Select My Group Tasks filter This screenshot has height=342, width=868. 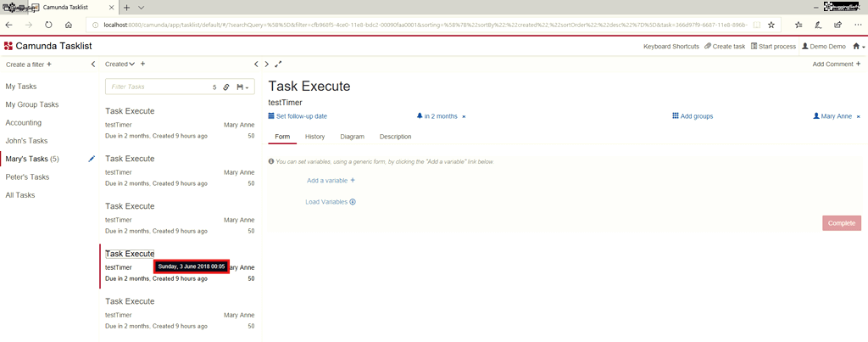point(31,104)
